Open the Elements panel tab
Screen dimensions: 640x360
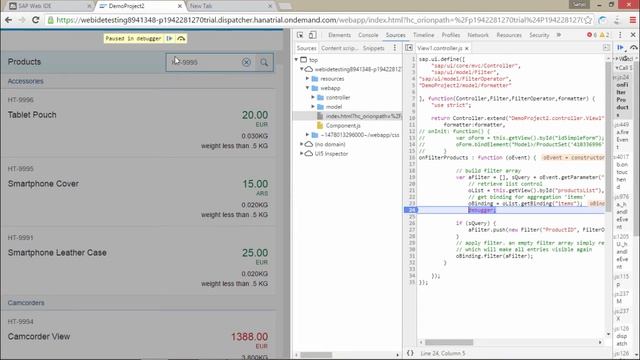339,35
